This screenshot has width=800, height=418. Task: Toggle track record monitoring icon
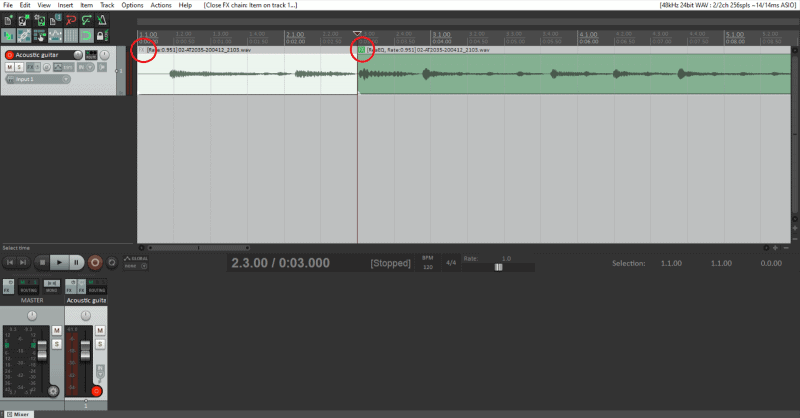pos(102,67)
